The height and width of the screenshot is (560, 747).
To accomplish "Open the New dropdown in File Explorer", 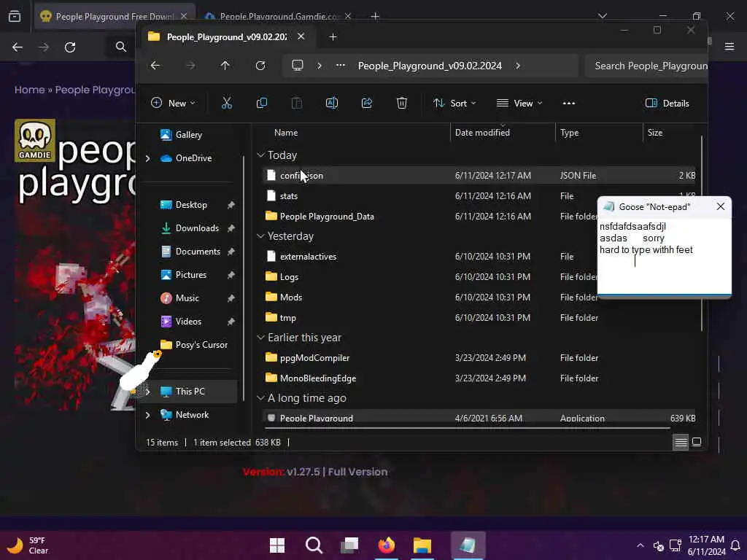I will pyautogui.click(x=172, y=104).
